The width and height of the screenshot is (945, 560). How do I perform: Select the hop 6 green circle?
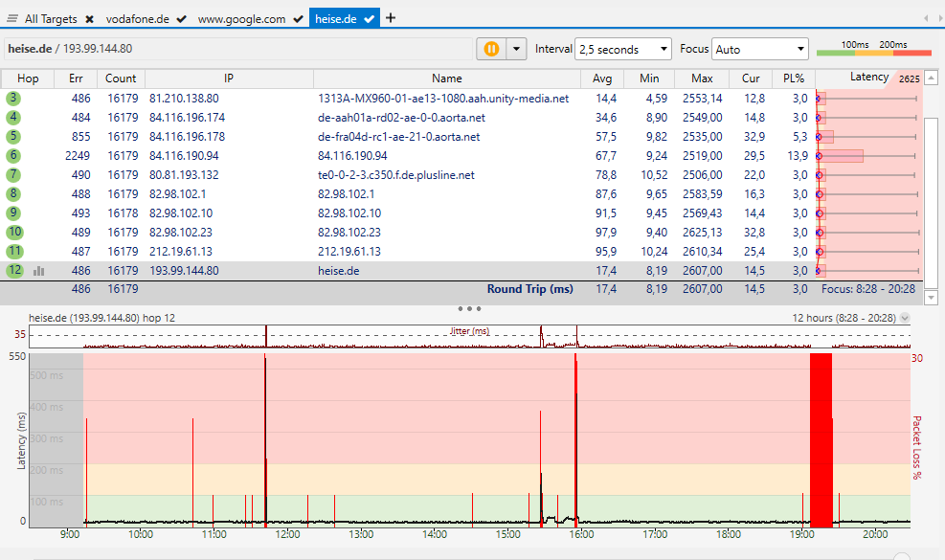point(13,156)
